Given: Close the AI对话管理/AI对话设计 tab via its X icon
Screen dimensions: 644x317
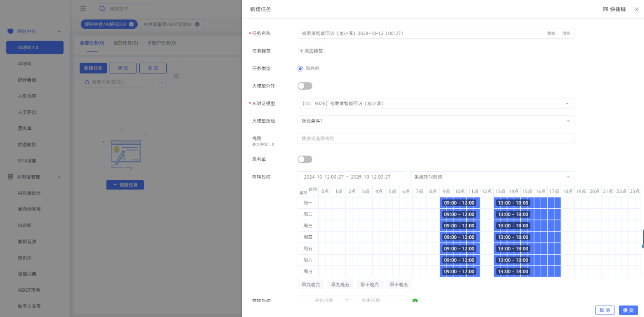Looking at the screenshot, I should pyautogui.click(x=197, y=24).
